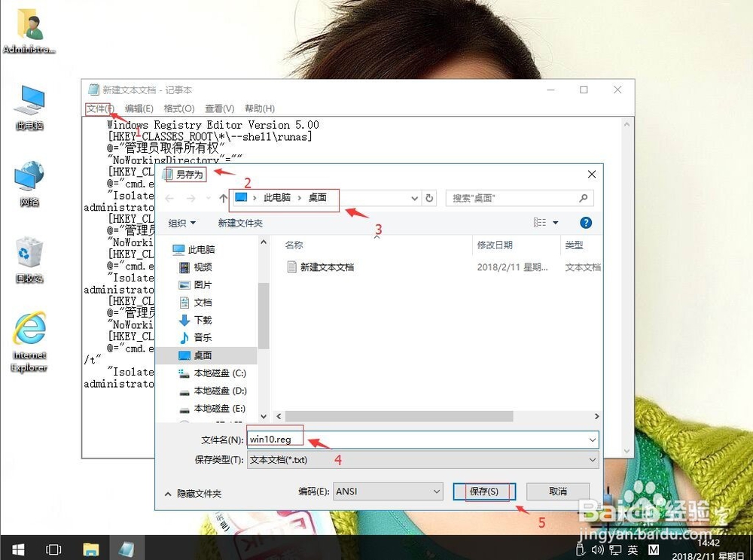Open the 查看(V) menu in Notepad
The height and width of the screenshot is (560, 753).
click(x=219, y=108)
